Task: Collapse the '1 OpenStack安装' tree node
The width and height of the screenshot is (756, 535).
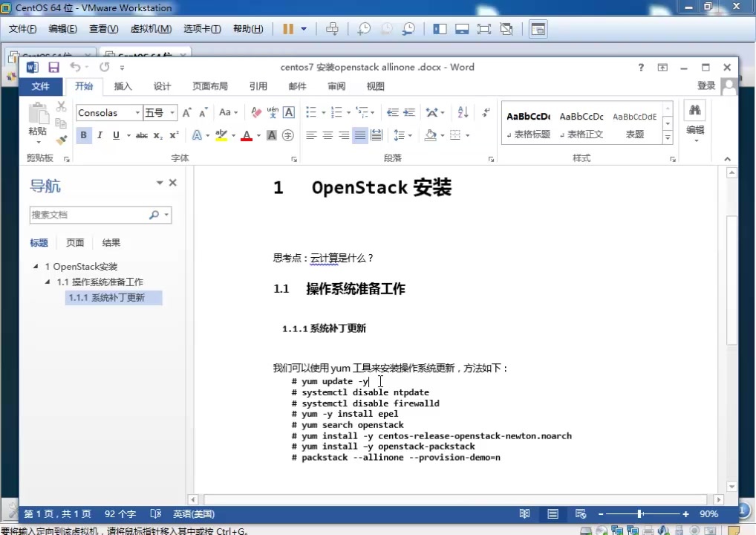Action: point(36,266)
